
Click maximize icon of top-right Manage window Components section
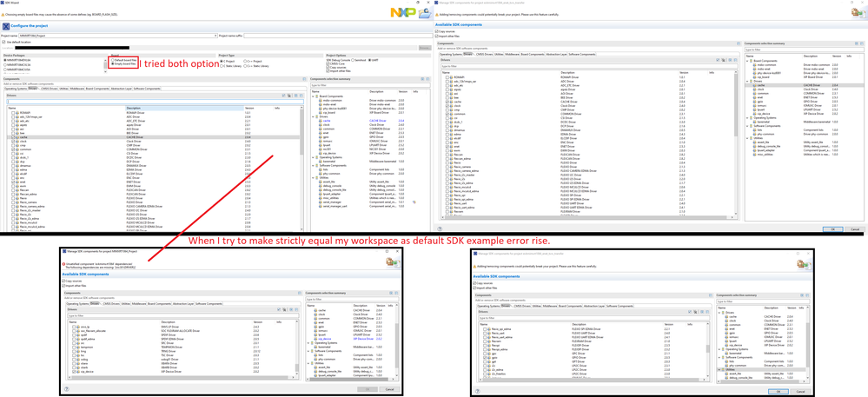point(739,43)
